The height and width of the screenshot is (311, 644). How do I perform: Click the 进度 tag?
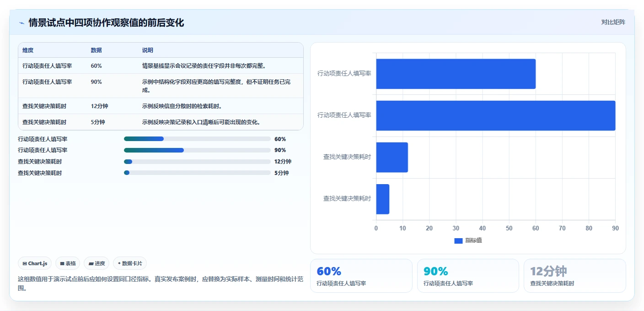(97, 263)
